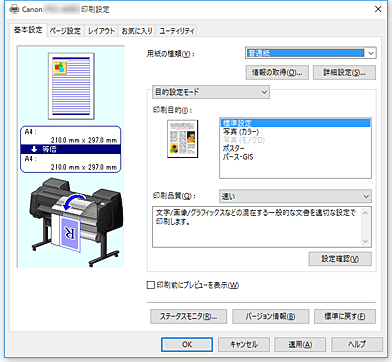Confirm settings with OK button
This screenshot has width=392, height=362.
187,344
